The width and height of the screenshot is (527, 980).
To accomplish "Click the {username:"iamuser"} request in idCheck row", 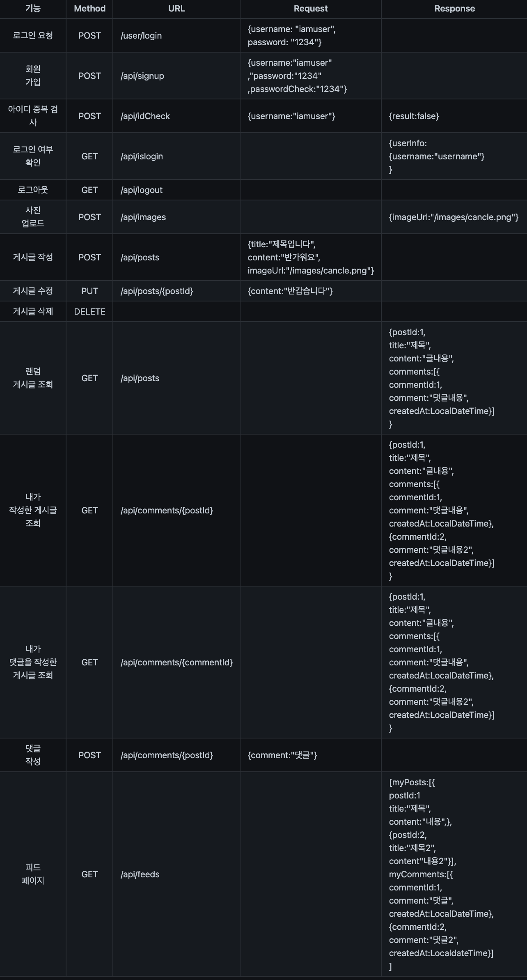I will pos(291,116).
